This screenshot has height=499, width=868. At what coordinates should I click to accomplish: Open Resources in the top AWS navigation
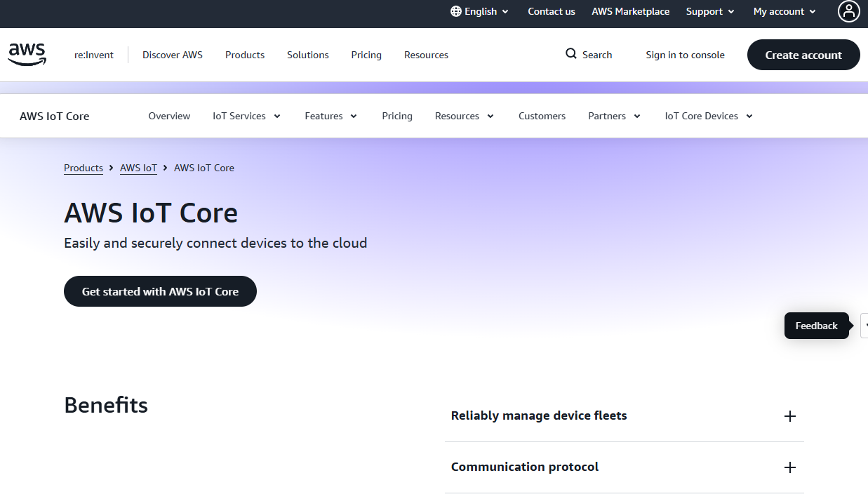426,55
